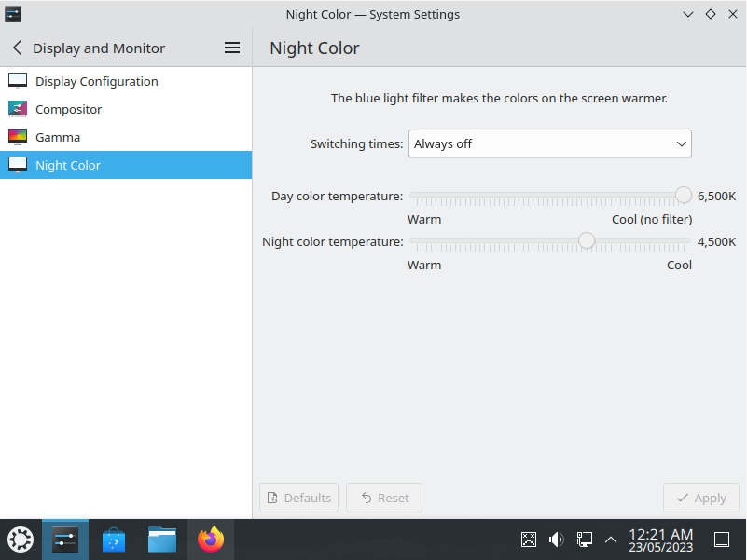Select Always off from Switching times

coord(549,143)
